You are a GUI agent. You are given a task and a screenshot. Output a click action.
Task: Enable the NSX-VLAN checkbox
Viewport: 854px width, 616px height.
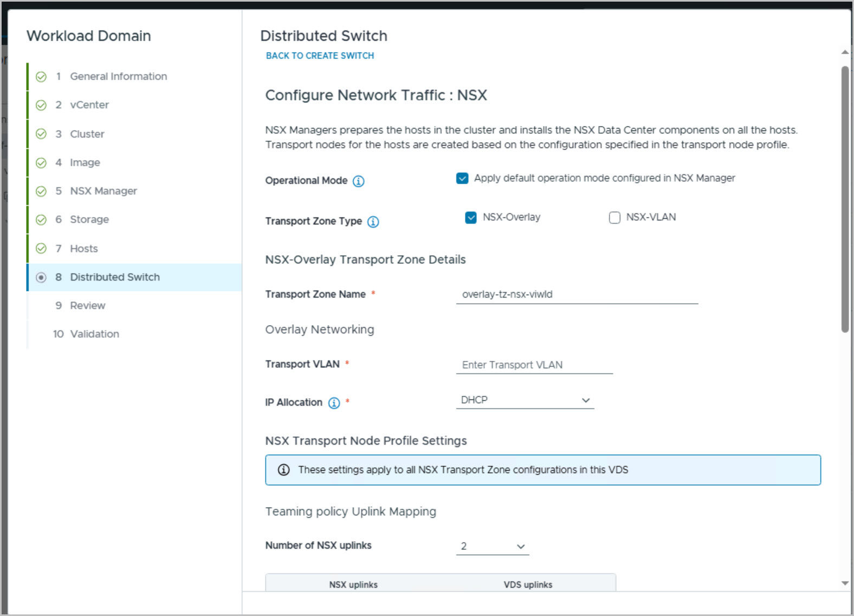point(614,217)
